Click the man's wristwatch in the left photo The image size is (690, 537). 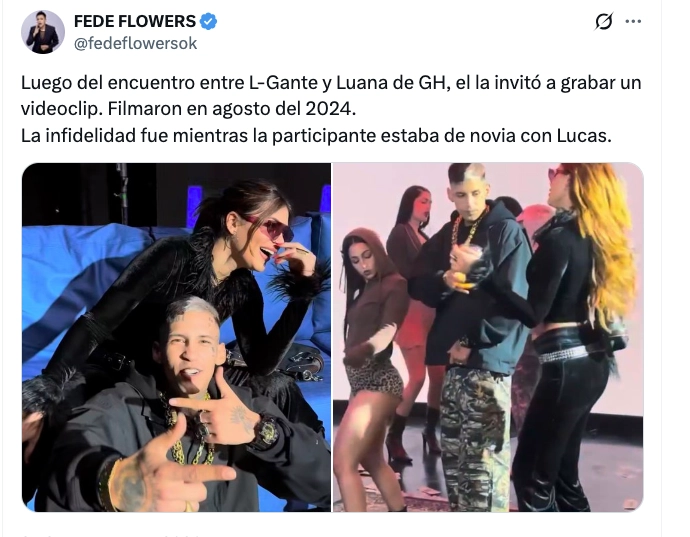[x=264, y=432]
